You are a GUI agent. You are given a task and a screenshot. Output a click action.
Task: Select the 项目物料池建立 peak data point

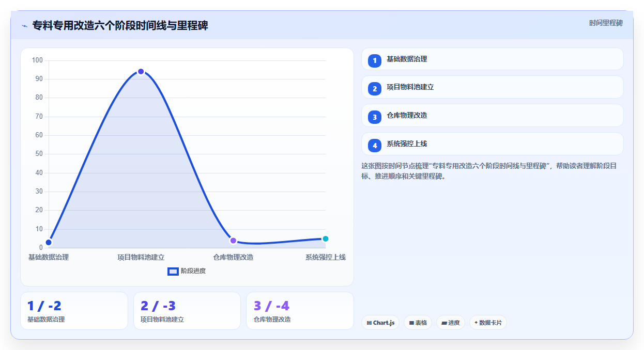coord(141,71)
